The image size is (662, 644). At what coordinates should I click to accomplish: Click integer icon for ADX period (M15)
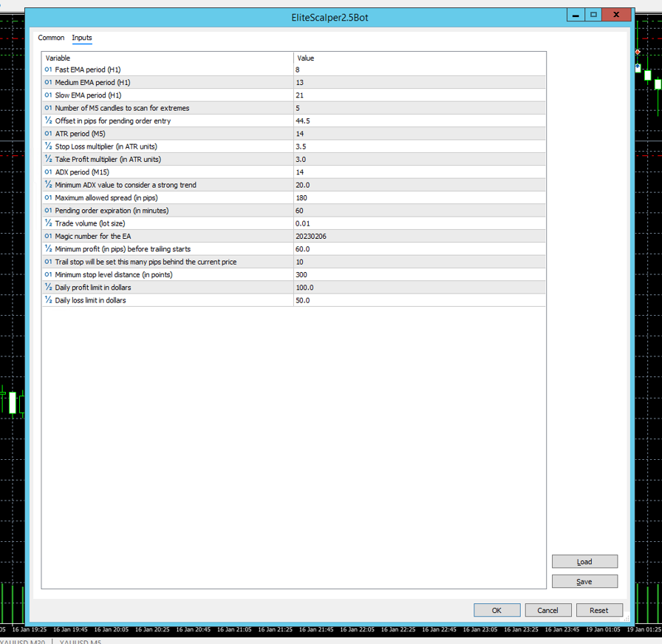[x=48, y=172]
